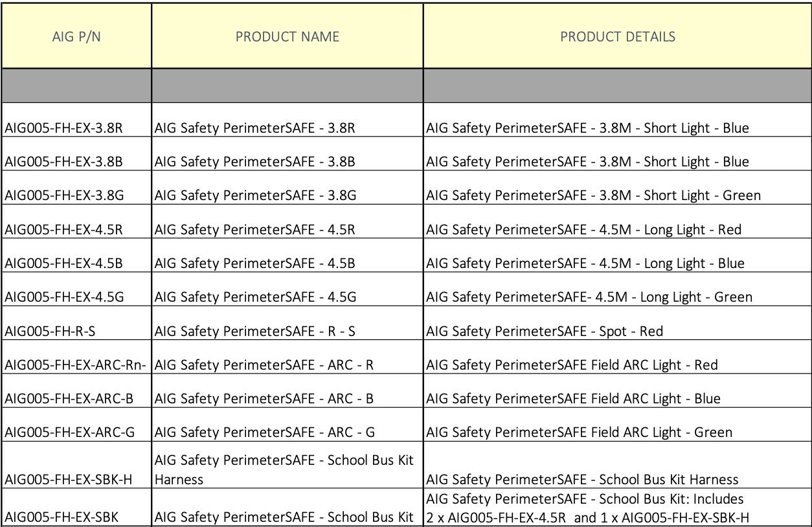Select the AIG005-FH-EX-3.8B part number cell
Image resolution: width=812 pixels, height=527 pixels.
(x=64, y=161)
